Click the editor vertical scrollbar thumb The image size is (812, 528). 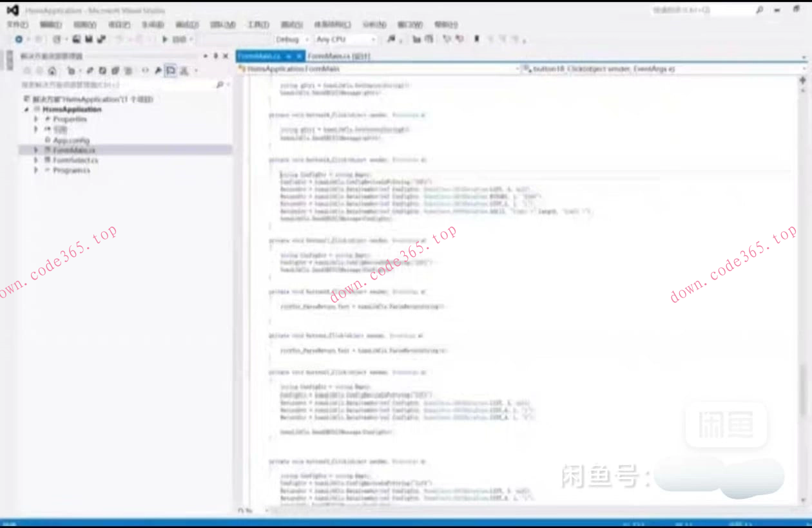coord(803,391)
